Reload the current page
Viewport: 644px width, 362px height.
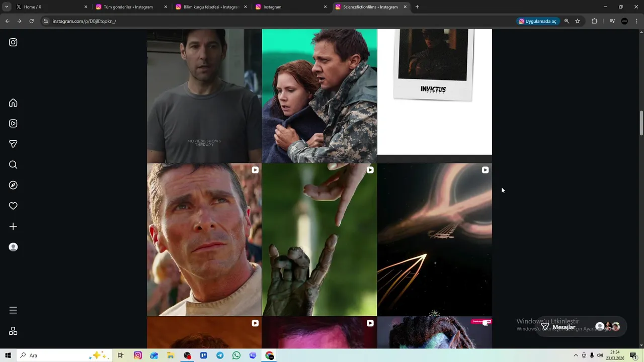click(x=31, y=21)
